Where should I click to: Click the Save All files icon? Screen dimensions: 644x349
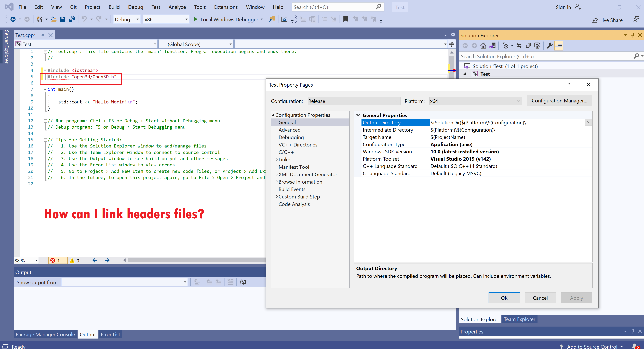pos(72,19)
